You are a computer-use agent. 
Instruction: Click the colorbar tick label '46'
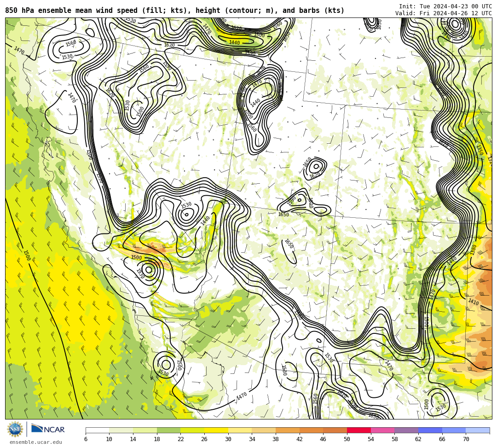click(x=323, y=439)
